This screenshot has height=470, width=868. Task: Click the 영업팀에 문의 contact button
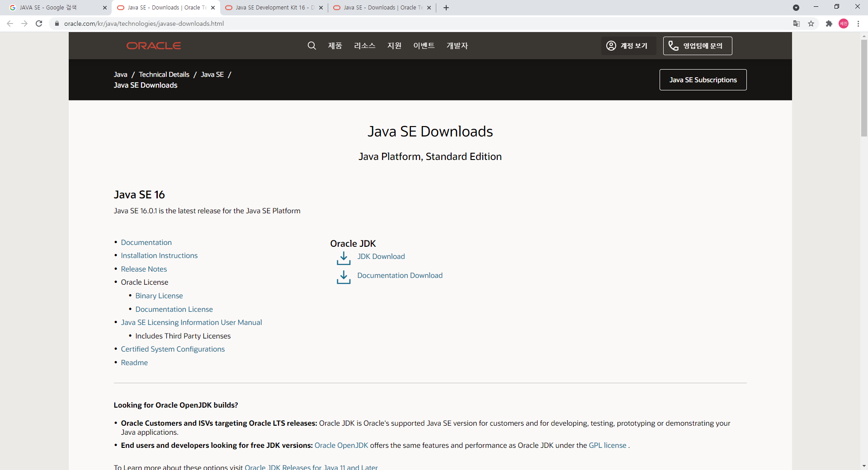(698, 46)
